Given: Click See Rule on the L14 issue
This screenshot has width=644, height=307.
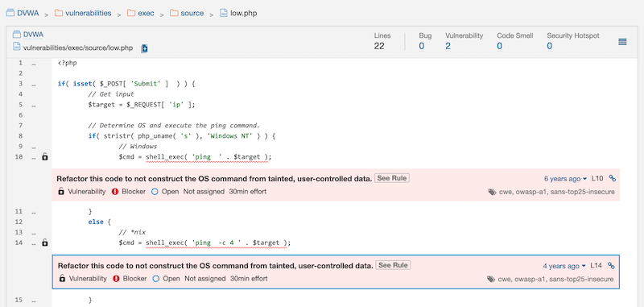Looking at the screenshot, I should tap(393, 265).
